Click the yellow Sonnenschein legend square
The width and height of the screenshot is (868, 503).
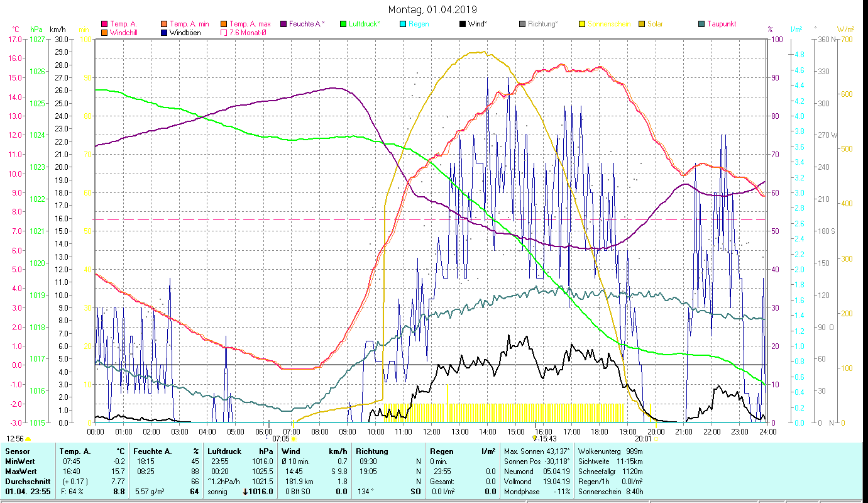coord(581,25)
